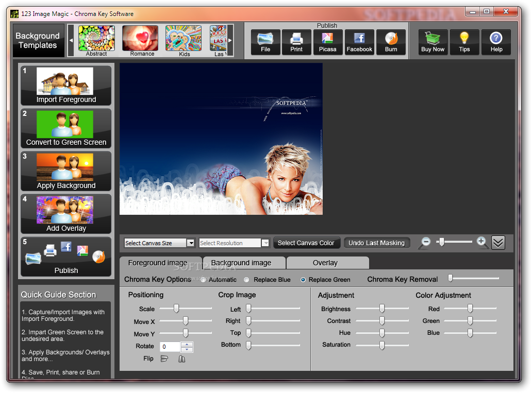Viewport: 532px width, 393px height.
Task: Switch to Background image tab
Action: click(x=244, y=263)
